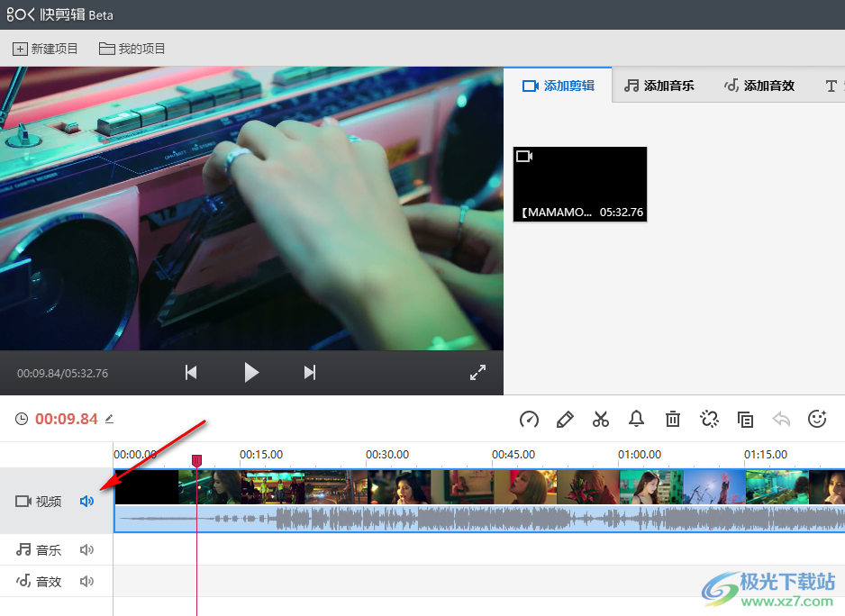Click the black first frame in video track
Viewport: 845px width, 616px height.
147,487
